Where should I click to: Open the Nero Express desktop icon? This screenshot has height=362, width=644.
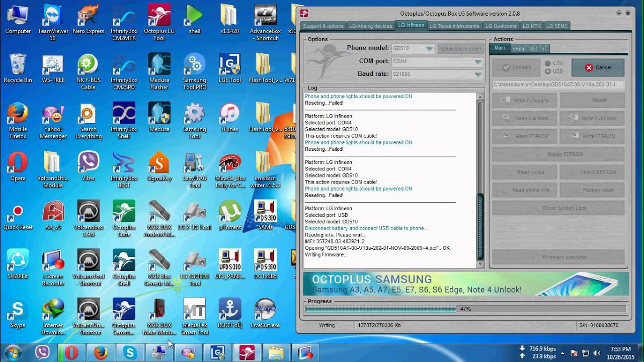pos(88,20)
